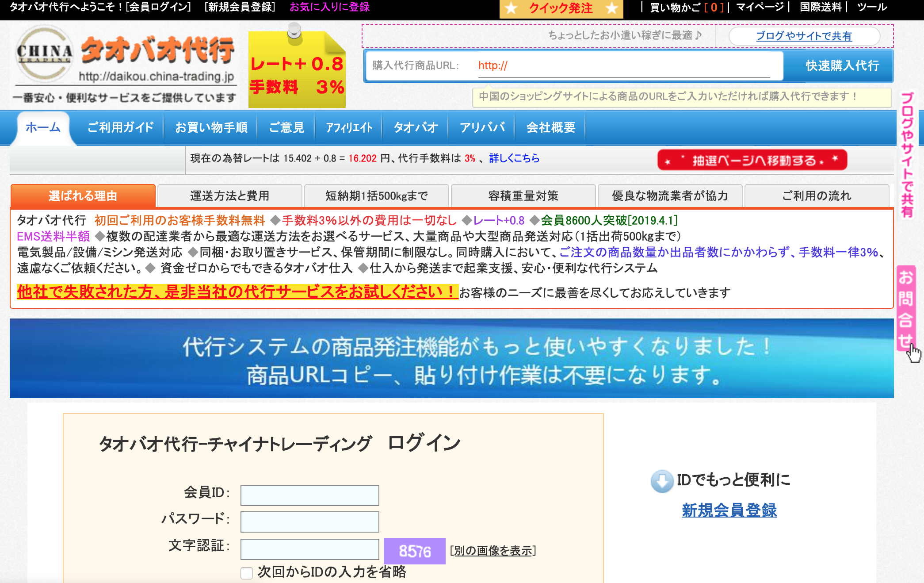Click 会員8600人突破[2019.4.1] text

point(609,220)
